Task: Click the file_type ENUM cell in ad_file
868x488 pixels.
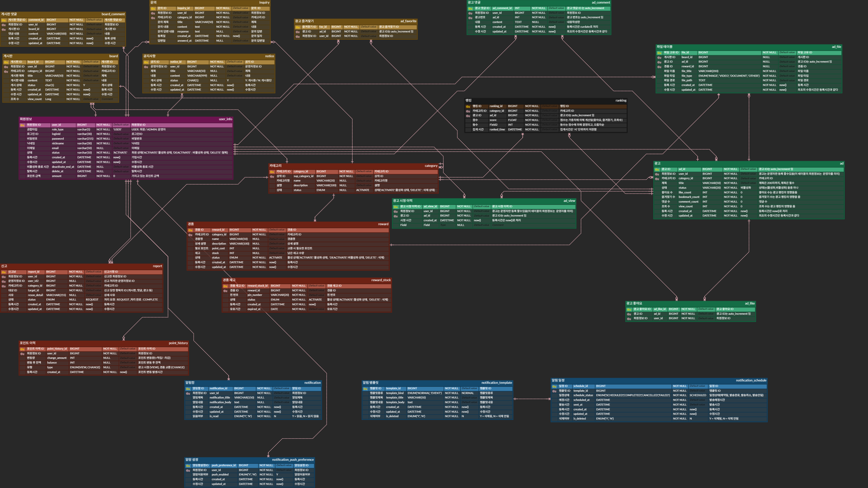Action: (729, 76)
